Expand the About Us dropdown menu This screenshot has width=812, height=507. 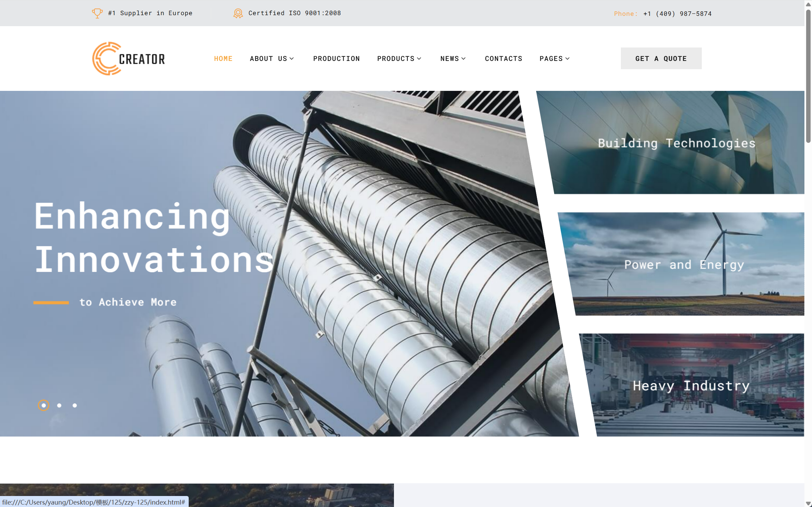pyautogui.click(x=272, y=59)
